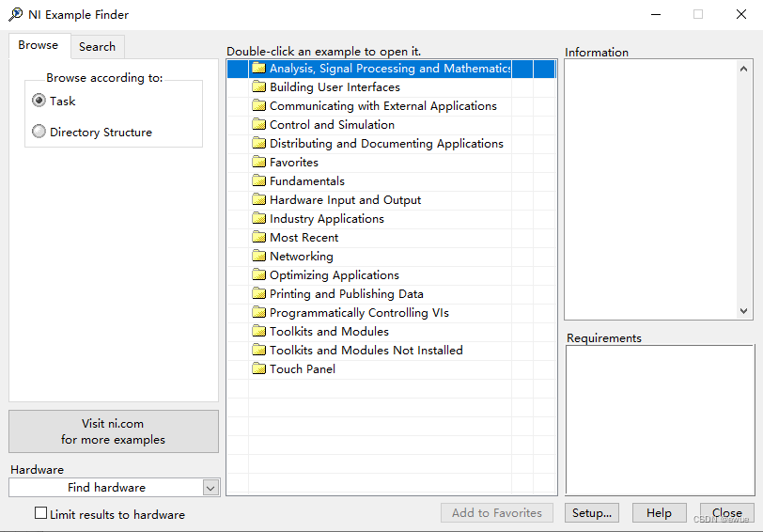Click the Fundamentals folder icon

click(x=259, y=180)
